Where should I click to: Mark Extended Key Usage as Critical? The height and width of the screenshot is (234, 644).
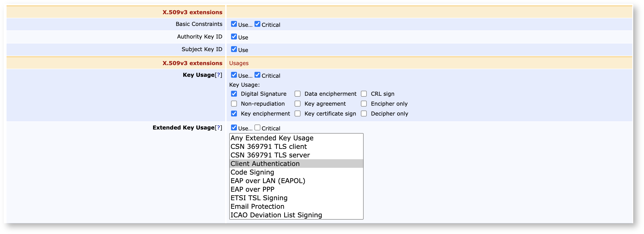[257, 128]
